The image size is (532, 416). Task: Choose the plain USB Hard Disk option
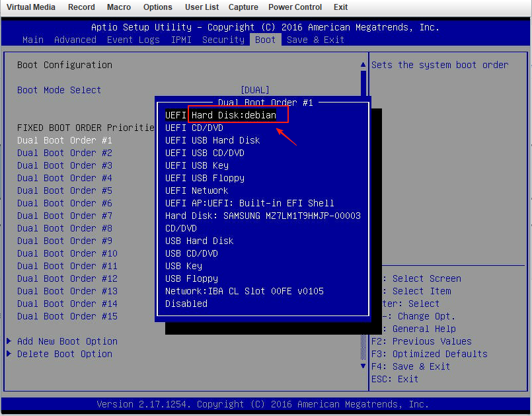pos(199,241)
